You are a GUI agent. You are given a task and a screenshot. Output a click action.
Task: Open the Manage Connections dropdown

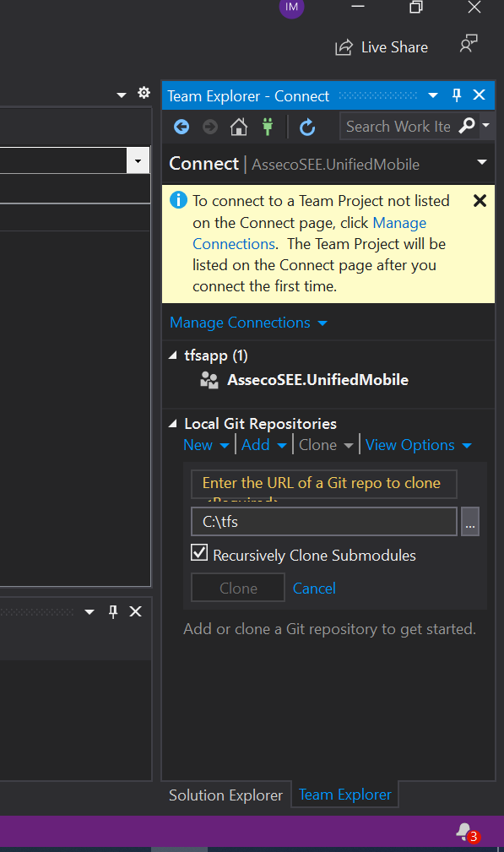(249, 323)
